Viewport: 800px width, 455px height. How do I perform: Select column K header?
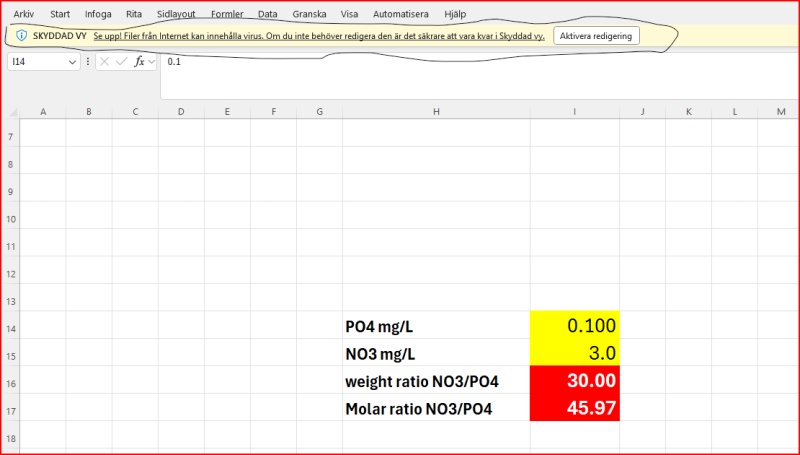tap(689, 112)
